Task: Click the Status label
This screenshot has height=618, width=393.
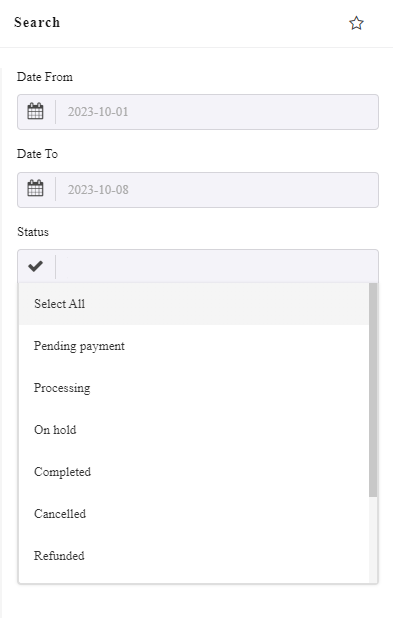Action: click(x=33, y=232)
